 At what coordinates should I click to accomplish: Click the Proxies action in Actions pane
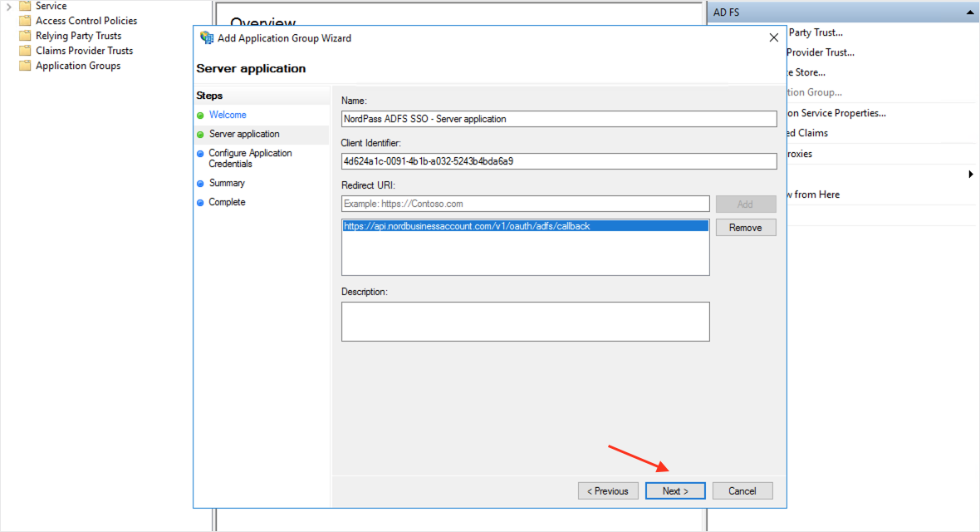click(x=800, y=154)
